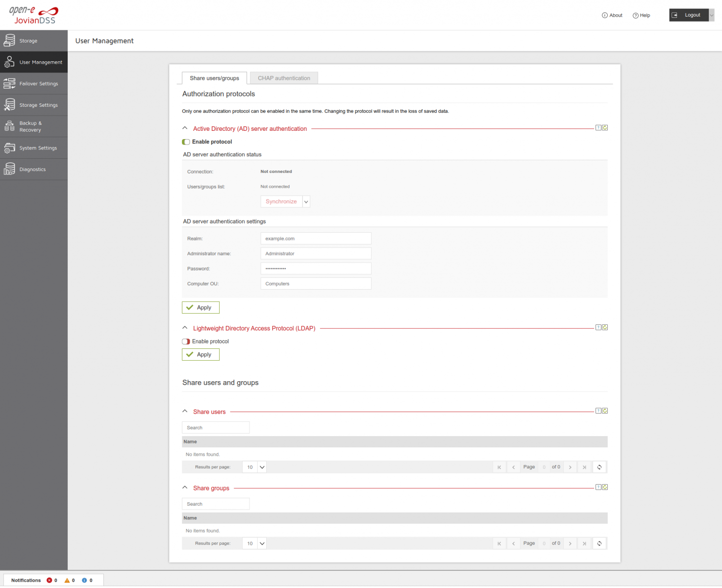
Task: Click the help icon for Active Directory section
Action: pyautogui.click(x=598, y=128)
